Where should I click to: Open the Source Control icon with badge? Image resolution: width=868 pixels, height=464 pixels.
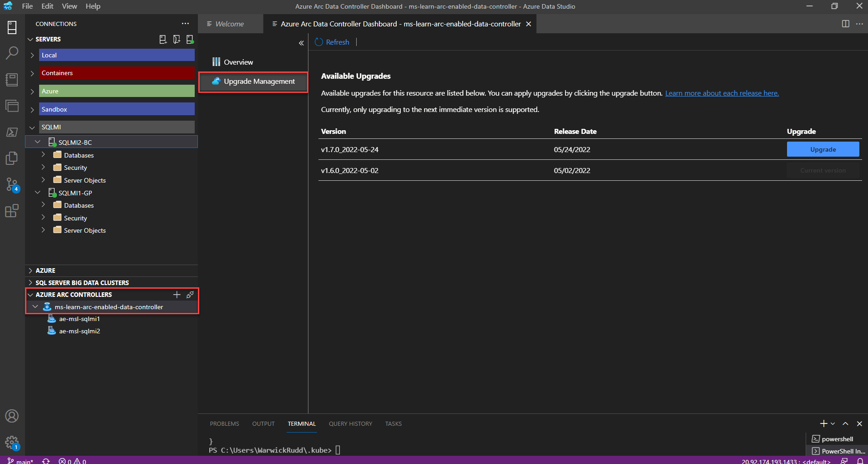point(12,184)
